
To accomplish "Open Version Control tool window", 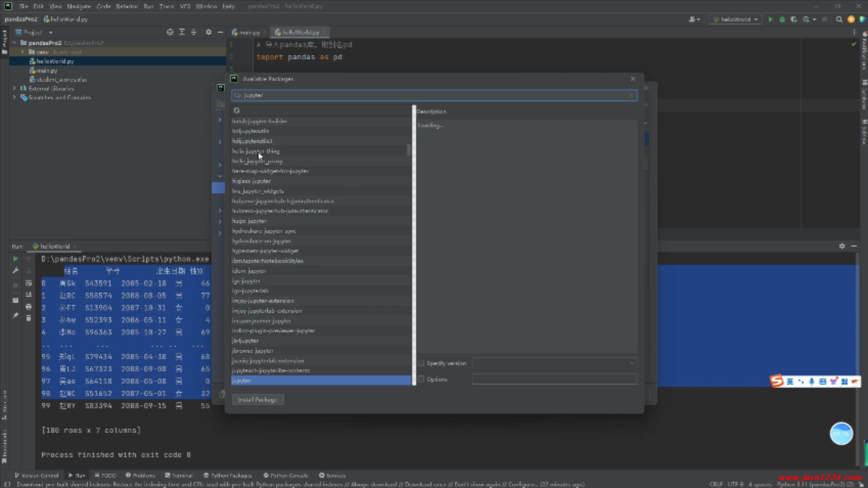I will point(37,475).
